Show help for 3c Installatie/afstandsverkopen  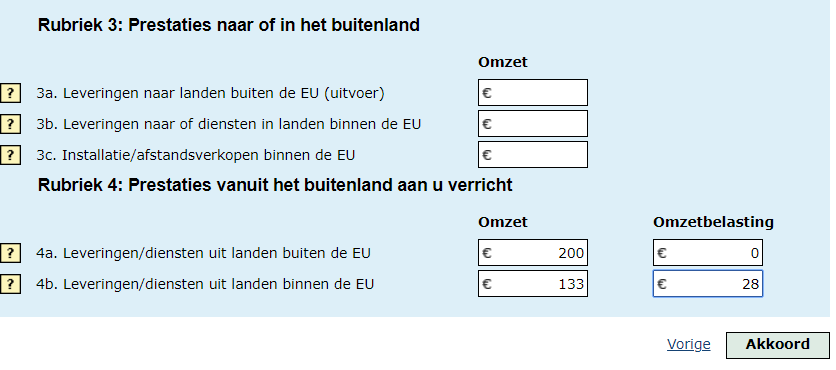pos(10,155)
